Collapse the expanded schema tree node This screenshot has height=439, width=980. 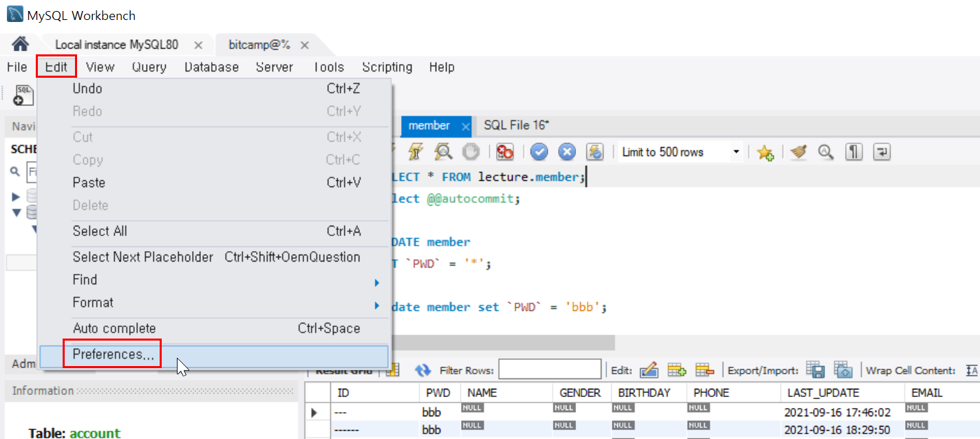pyautogui.click(x=16, y=213)
